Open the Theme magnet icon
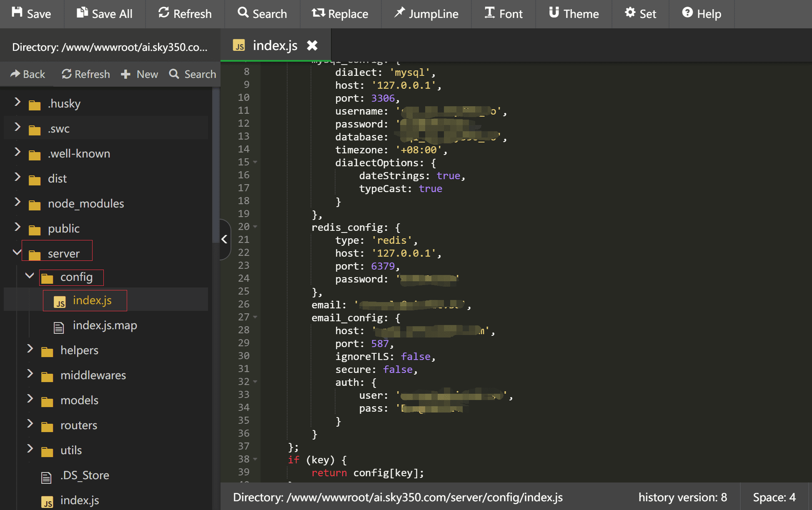812x510 pixels. [554, 13]
